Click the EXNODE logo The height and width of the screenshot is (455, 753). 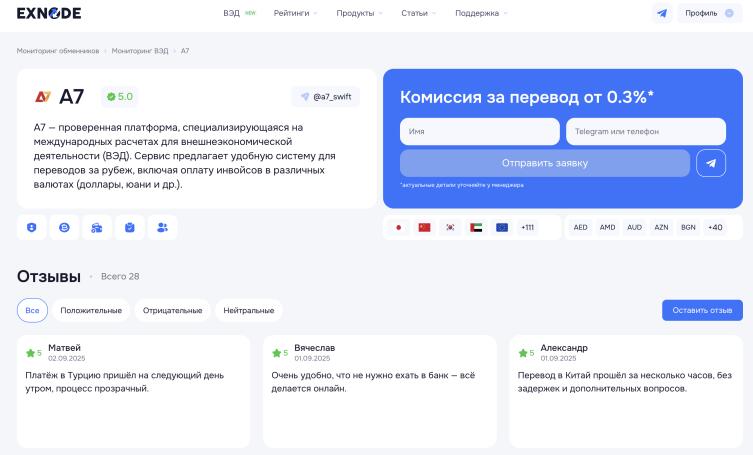click(49, 13)
